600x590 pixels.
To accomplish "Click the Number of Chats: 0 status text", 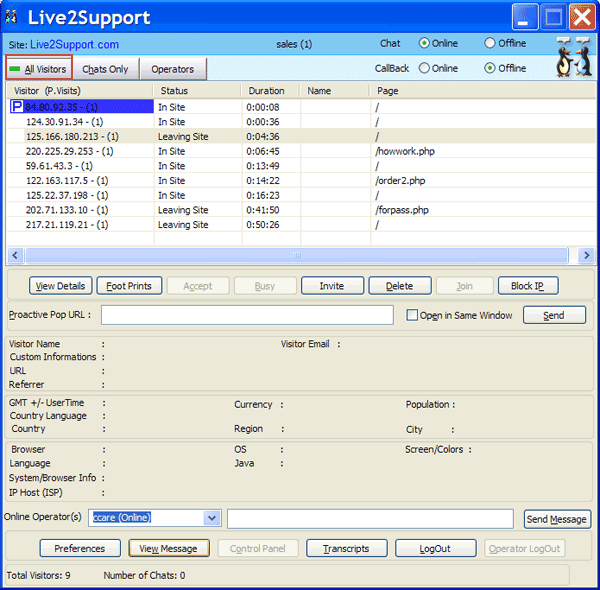I will [144, 575].
